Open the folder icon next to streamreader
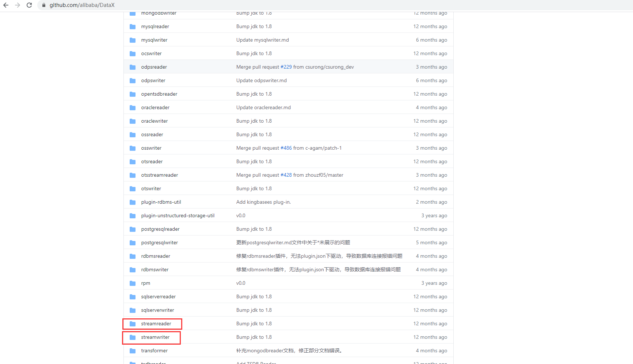 pyautogui.click(x=133, y=324)
